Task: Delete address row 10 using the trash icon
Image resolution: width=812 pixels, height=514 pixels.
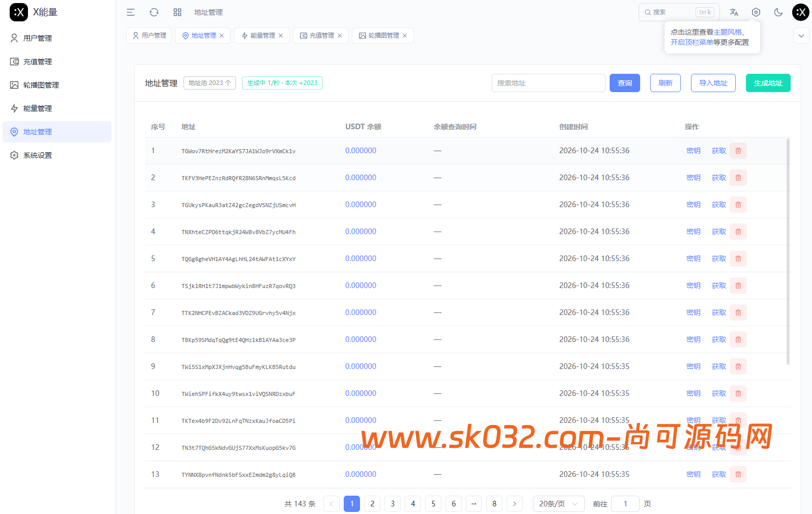Action: pos(738,393)
